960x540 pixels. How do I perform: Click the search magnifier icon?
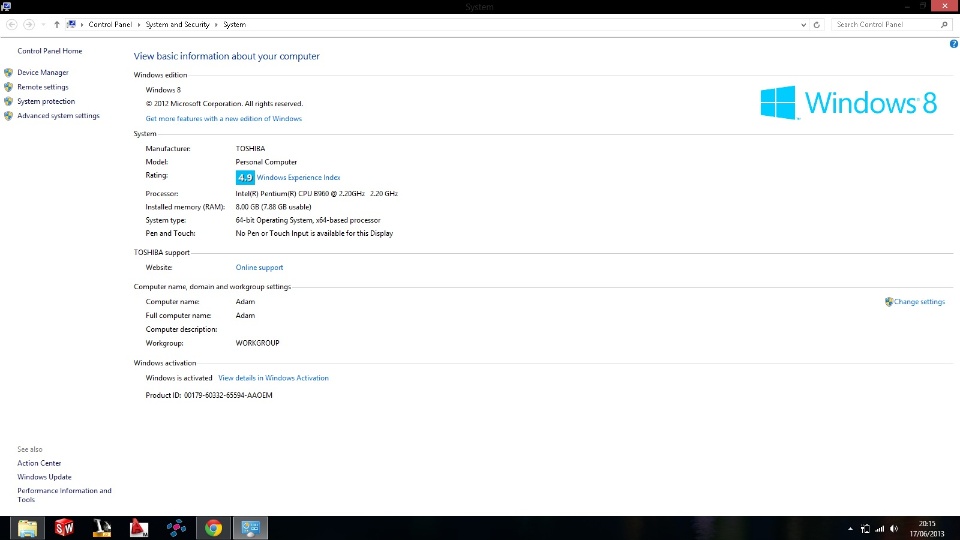944,24
